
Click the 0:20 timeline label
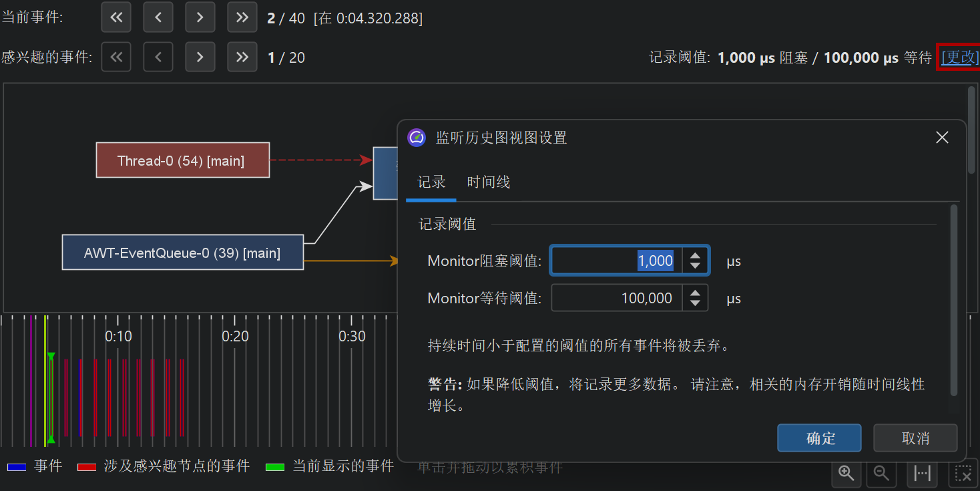[x=236, y=336]
